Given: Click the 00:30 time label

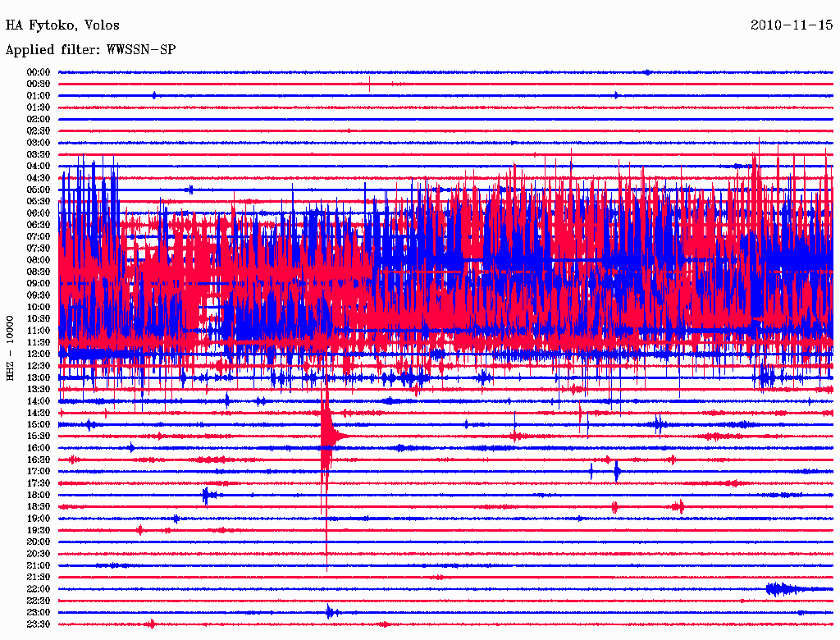Looking at the screenshot, I should click(x=39, y=85).
